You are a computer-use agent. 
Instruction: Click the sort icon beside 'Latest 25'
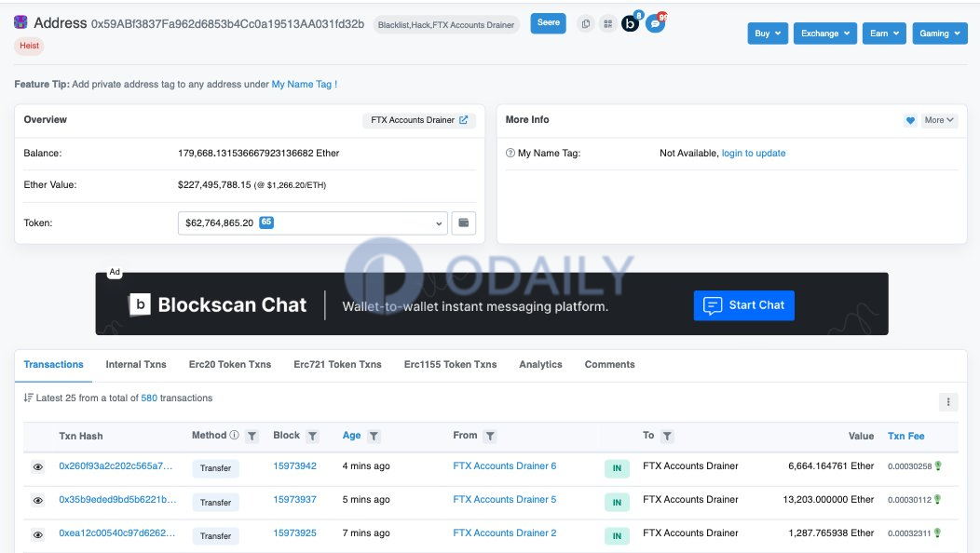click(28, 398)
